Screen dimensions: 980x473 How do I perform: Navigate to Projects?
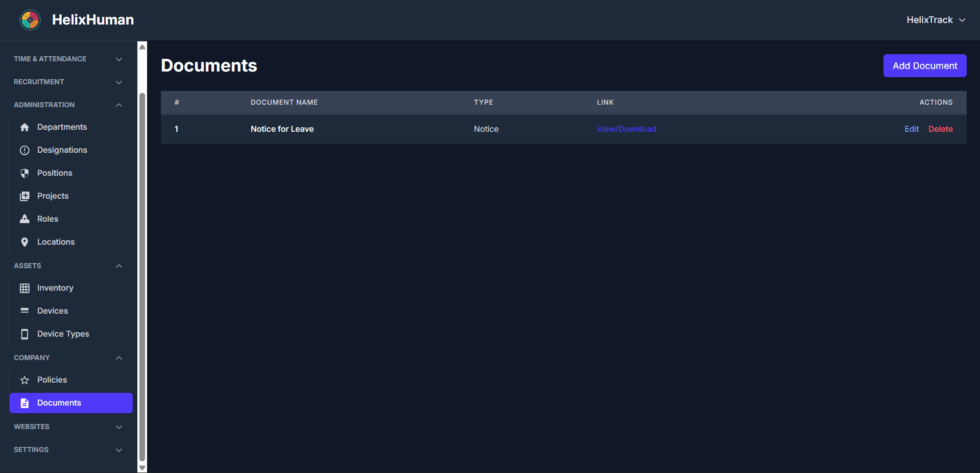[71, 196]
